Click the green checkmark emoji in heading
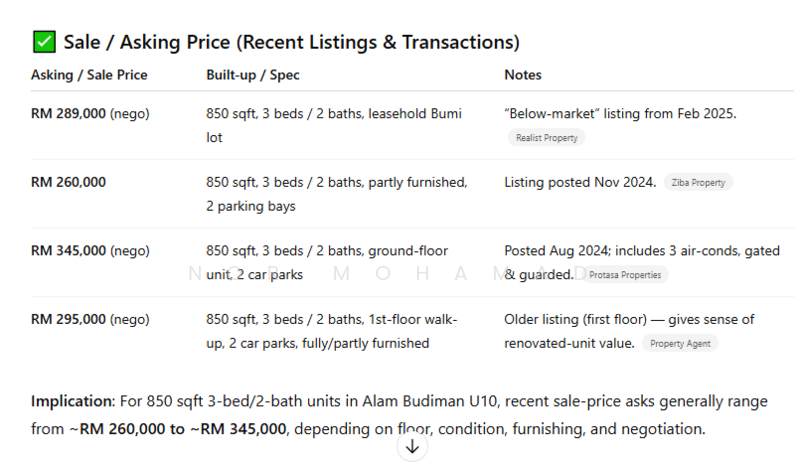This screenshot has height=464, width=800. (x=44, y=42)
